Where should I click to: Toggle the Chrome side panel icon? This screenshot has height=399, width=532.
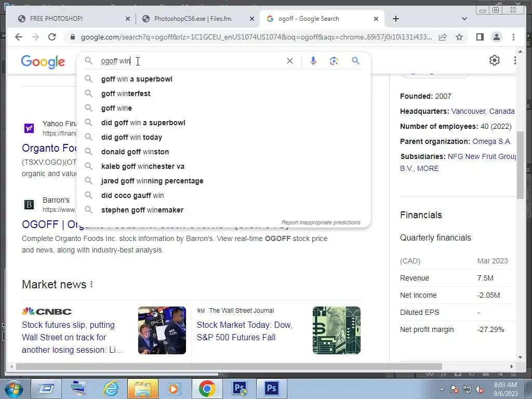pyautogui.click(x=480, y=37)
